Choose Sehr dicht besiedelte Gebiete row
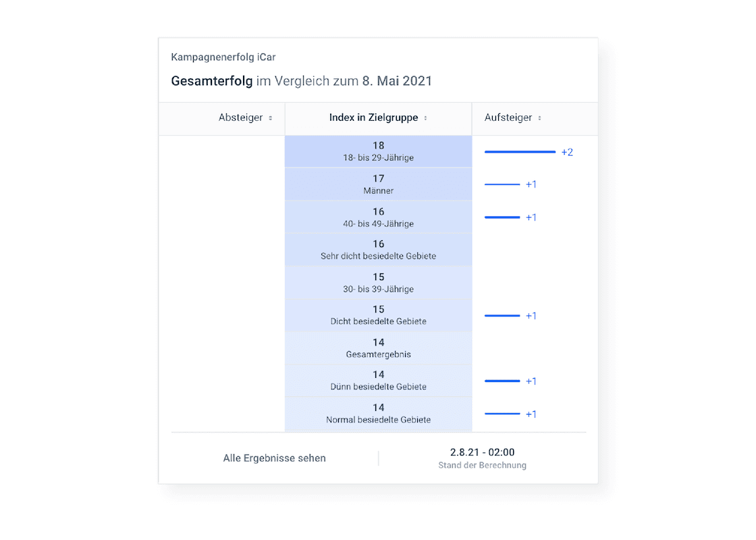The width and height of the screenshot is (756, 540). (378, 250)
